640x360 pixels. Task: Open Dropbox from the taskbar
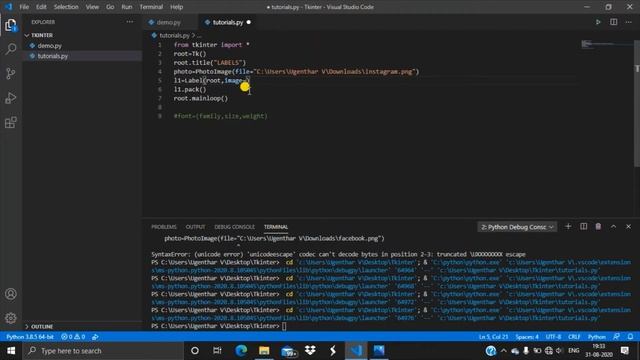point(310,351)
